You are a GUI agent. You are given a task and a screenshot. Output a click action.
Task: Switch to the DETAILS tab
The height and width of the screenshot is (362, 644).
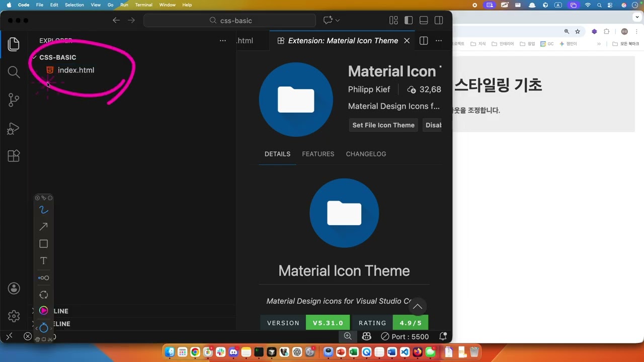(x=277, y=154)
